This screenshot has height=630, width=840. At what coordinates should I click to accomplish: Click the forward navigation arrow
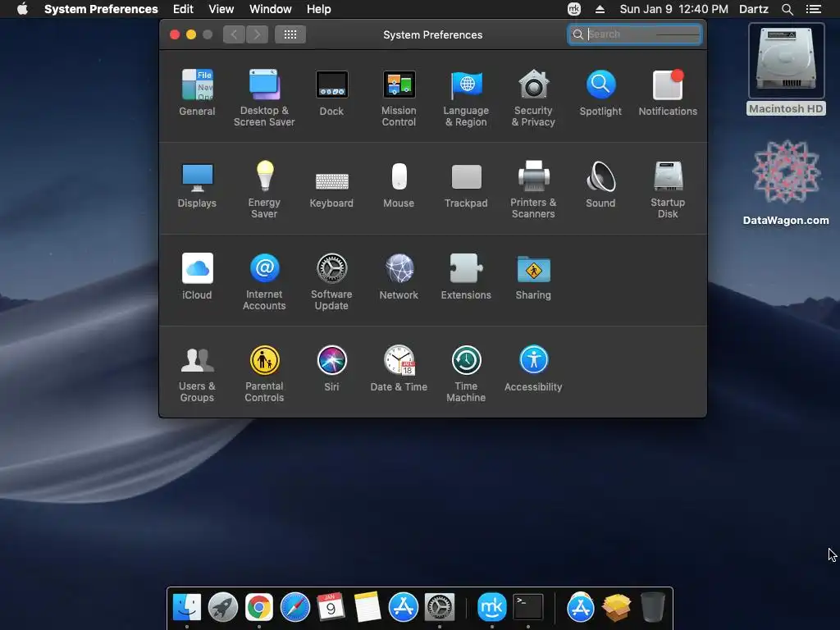point(257,34)
